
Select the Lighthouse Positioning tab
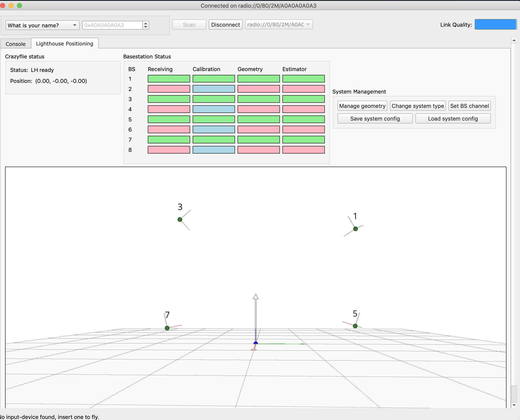click(x=65, y=44)
